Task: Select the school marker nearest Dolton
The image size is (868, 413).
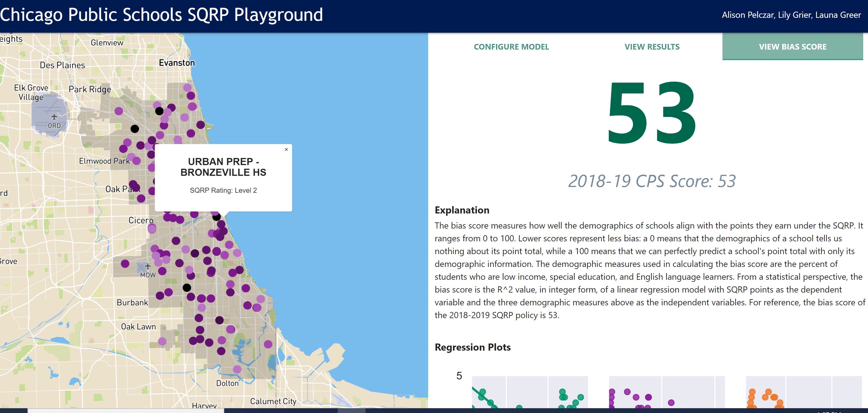Action: coord(237,369)
